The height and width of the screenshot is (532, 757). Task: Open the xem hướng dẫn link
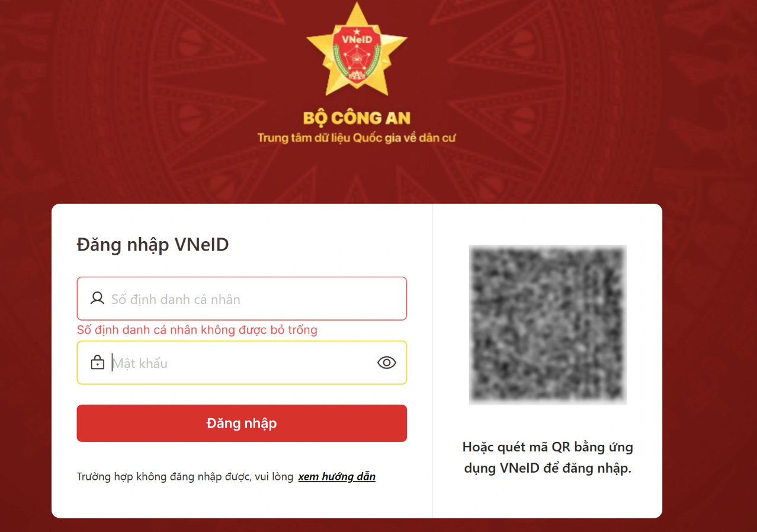337,476
